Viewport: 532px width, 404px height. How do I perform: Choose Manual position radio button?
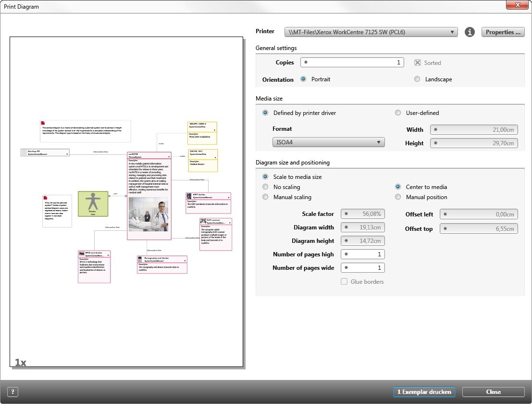click(398, 197)
